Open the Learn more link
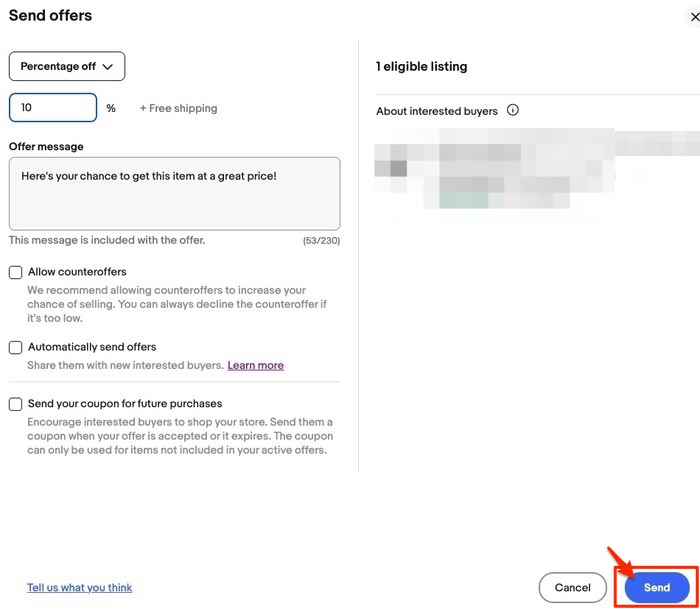This screenshot has height=609, width=700. coord(256,366)
